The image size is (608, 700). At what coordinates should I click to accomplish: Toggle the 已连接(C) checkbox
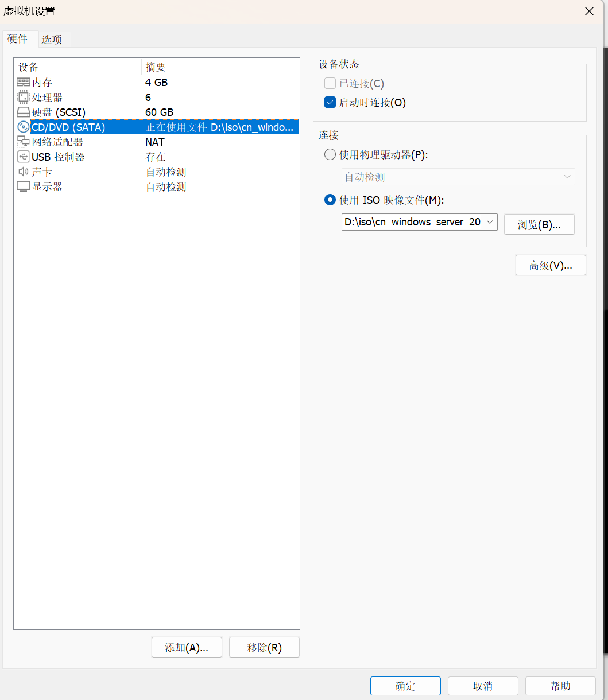coord(330,84)
